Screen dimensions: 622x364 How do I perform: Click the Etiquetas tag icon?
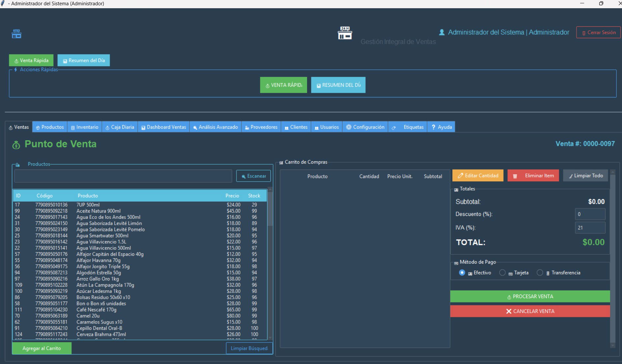click(394, 127)
